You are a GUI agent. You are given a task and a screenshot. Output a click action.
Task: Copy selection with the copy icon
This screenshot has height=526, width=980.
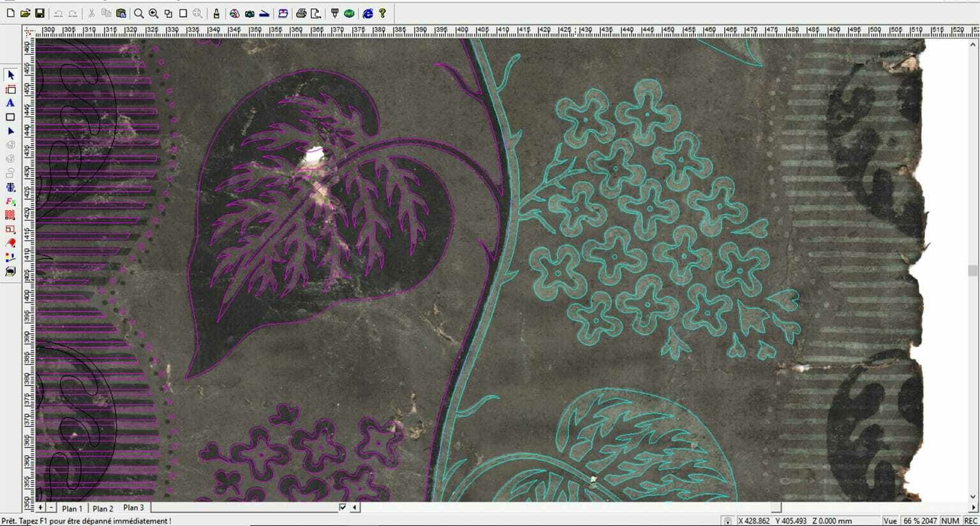[107, 13]
